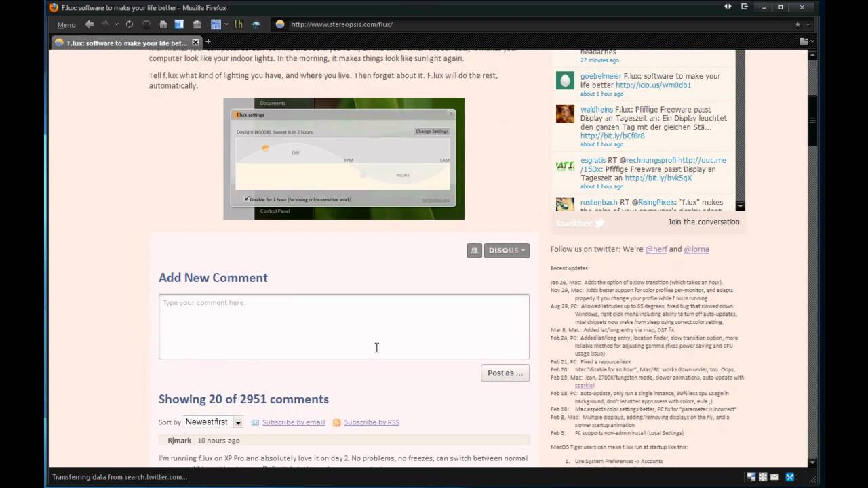Open the goebelmeier Twitter user link
This screenshot has height=488, width=868.
[x=601, y=77]
